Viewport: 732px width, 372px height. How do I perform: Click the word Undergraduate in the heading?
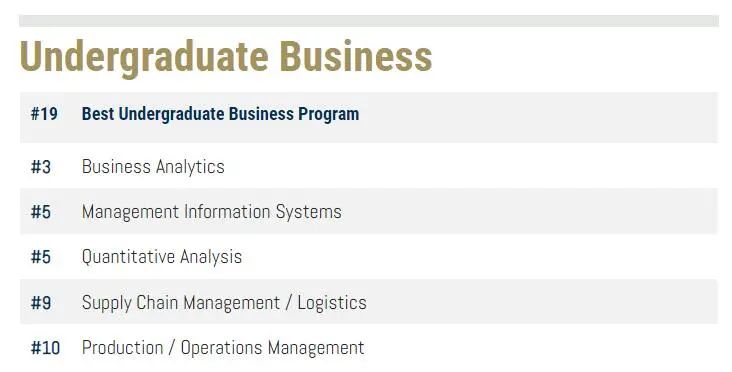pos(144,58)
